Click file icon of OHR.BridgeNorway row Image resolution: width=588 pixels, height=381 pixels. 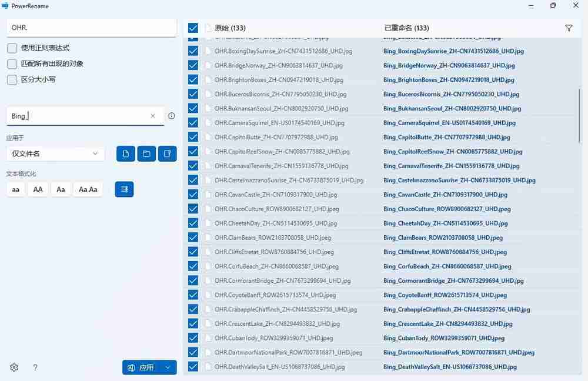point(208,65)
